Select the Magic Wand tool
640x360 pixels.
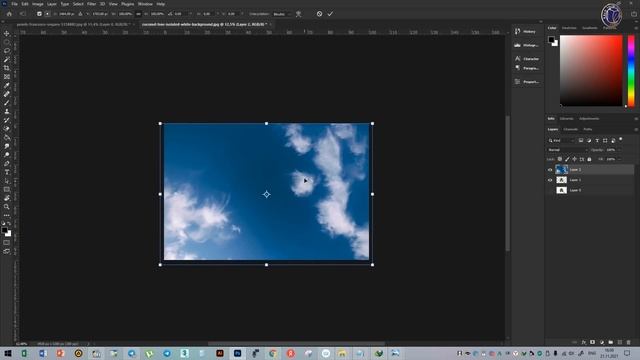click(7, 60)
